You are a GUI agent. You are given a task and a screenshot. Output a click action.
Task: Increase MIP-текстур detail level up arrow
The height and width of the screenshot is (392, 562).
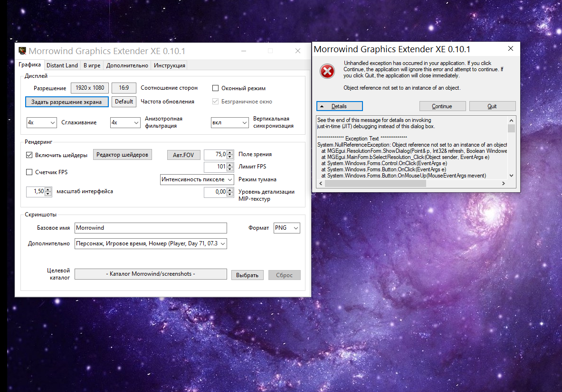(x=230, y=190)
